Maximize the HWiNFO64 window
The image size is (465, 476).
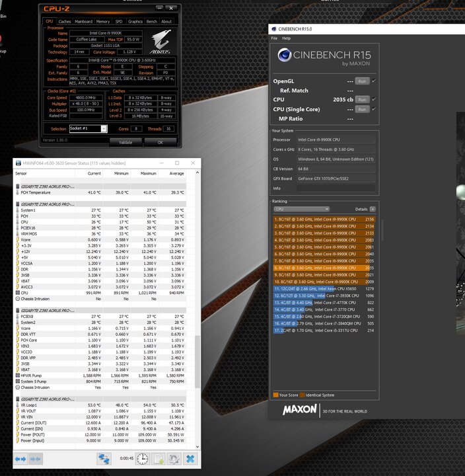tap(177, 163)
